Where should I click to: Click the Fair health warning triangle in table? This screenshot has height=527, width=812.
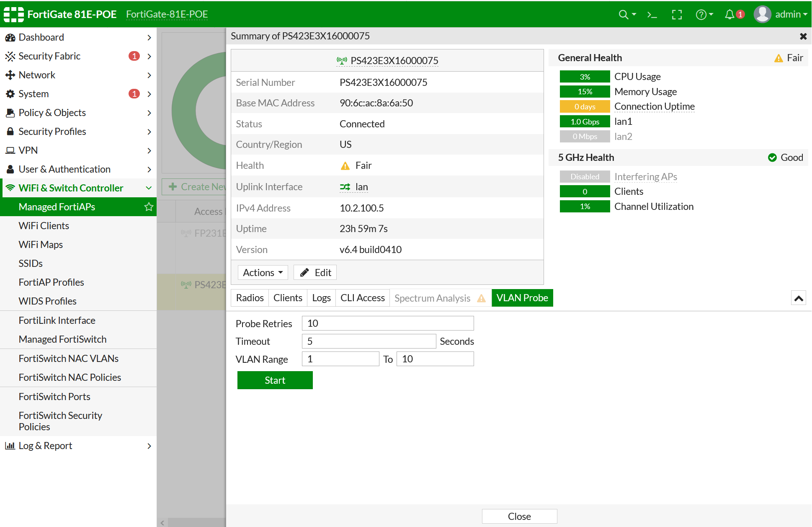tap(345, 166)
